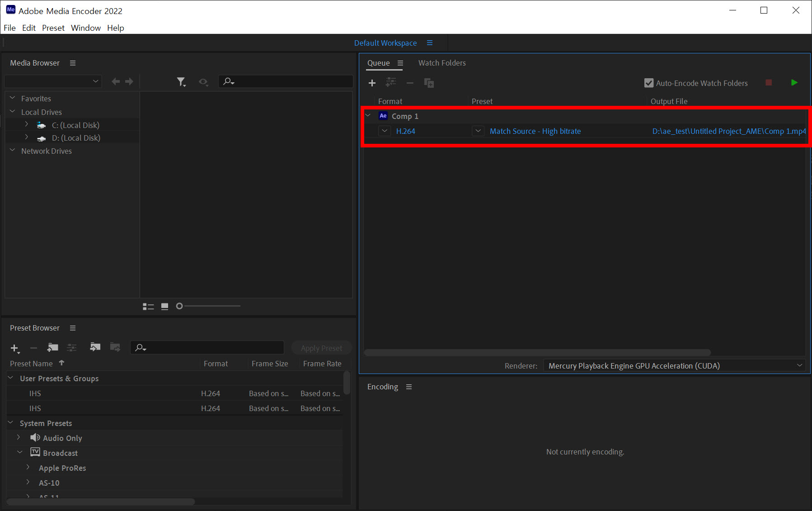Start the queue with green play button
The image size is (812, 511).
794,83
